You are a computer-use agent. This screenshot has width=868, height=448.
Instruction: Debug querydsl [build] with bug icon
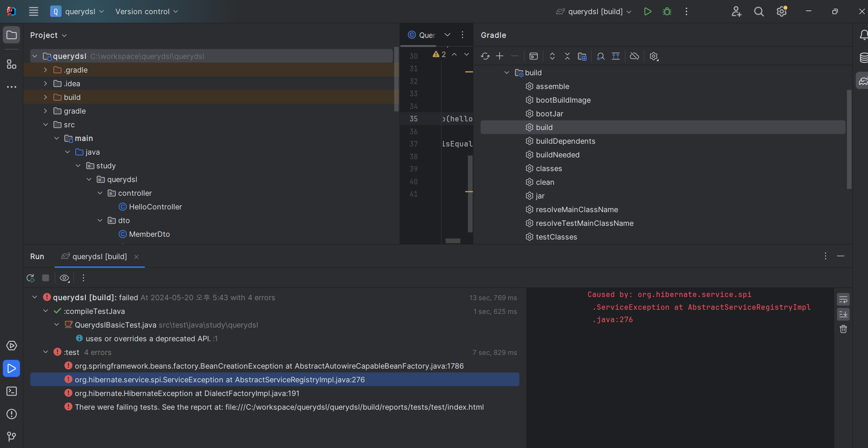667,11
